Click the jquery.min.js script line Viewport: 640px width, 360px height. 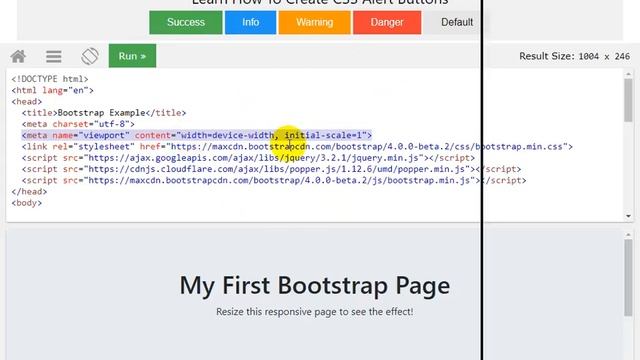tap(248, 158)
